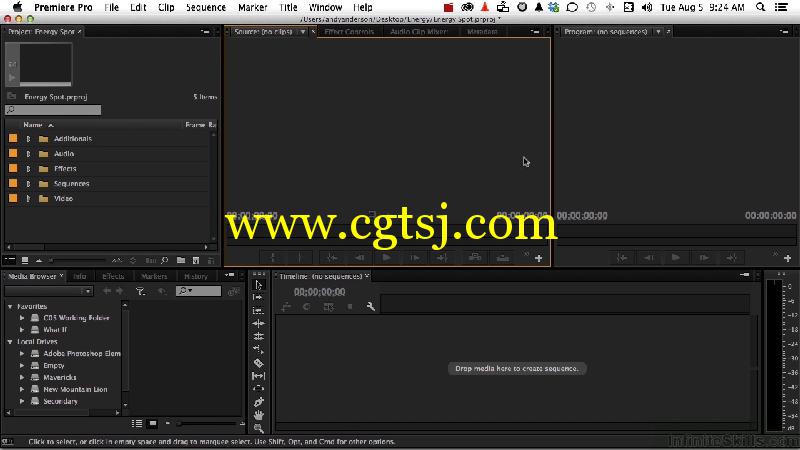
Task: Toggle nest-or-individual-clips insert mode in Timeline
Action: (x=286, y=307)
